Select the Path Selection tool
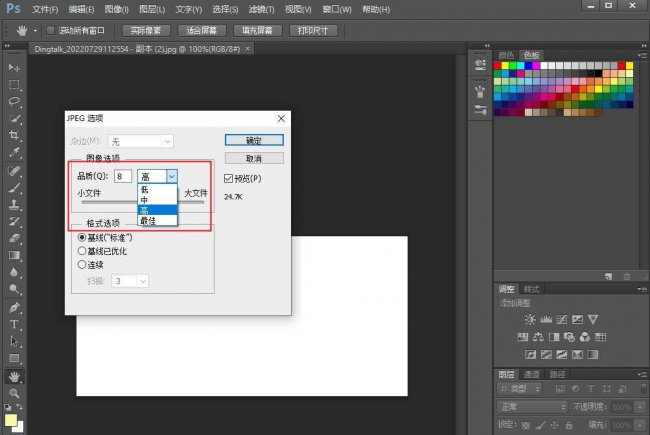The image size is (650, 435). click(14, 341)
